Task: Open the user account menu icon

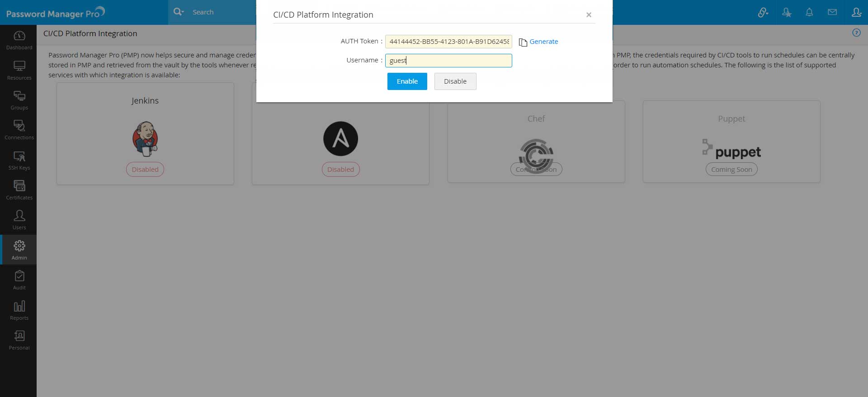Action: coord(856,12)
